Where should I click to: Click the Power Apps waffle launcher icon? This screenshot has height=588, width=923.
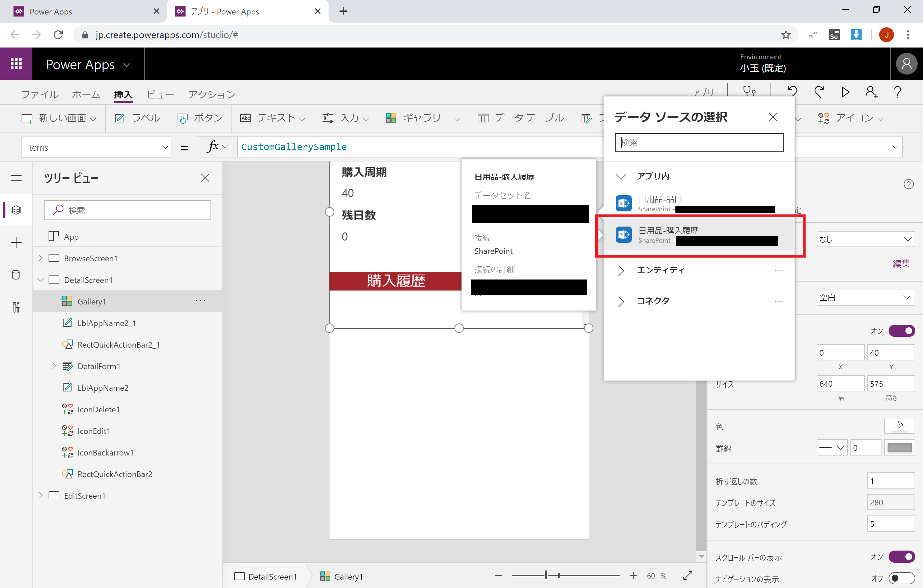click(16, 64)
